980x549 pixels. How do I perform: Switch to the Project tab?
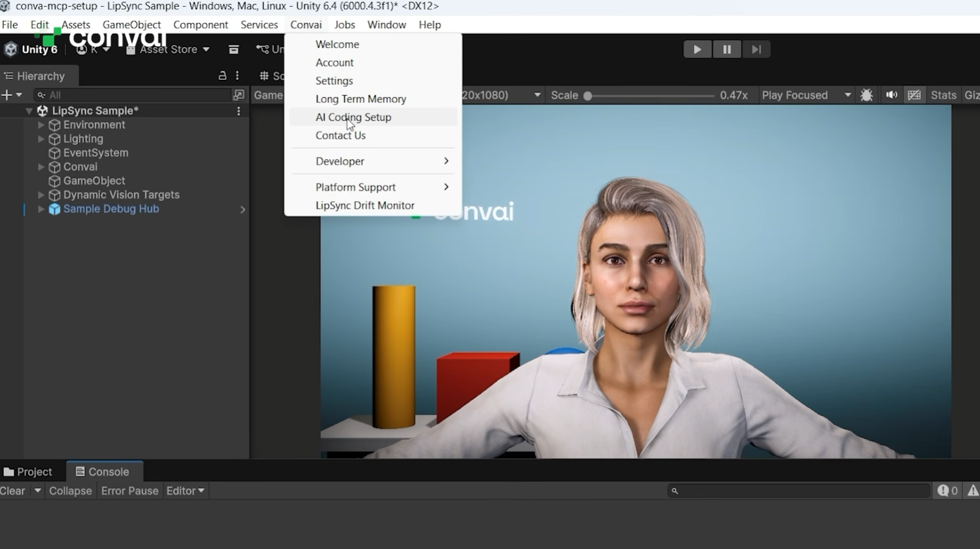tap(28, 472)
